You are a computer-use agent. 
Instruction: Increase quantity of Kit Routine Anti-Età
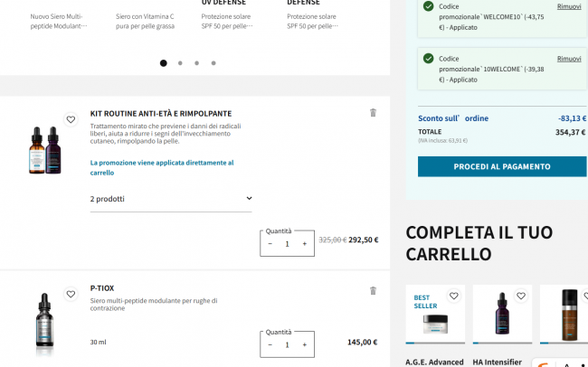(x=304, y=243)
